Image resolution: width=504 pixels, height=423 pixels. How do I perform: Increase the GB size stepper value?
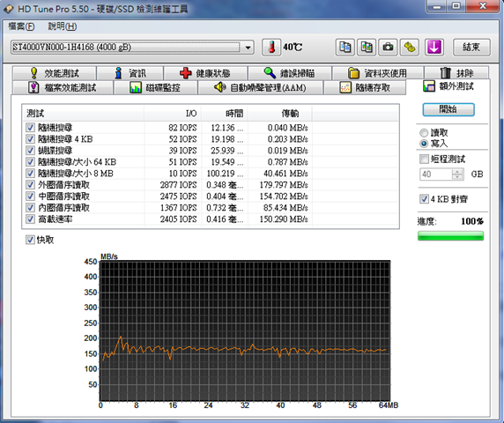[456, 172]
